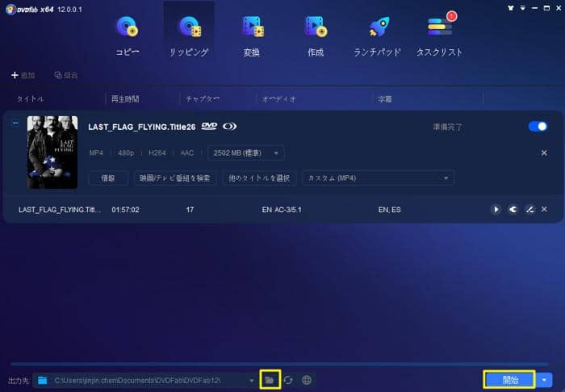
Task: Select the リッピング tab
Action: [190, 36]
